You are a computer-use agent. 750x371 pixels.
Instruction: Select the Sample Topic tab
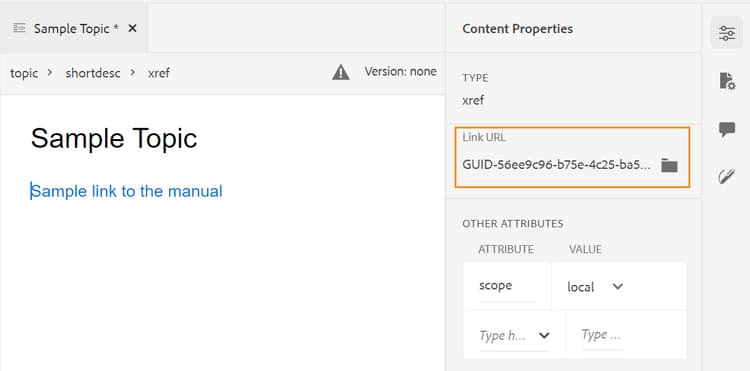(x=74, y=29)
